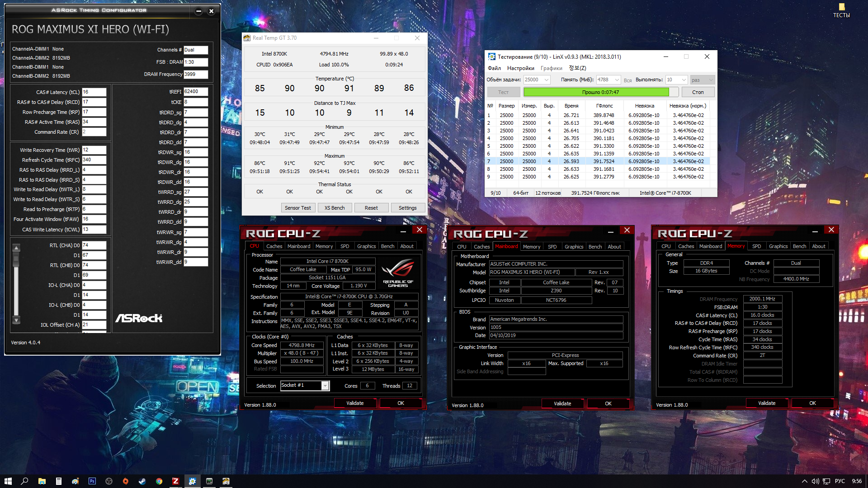Open Photoshop from the taskbar

tap(92, 481)
